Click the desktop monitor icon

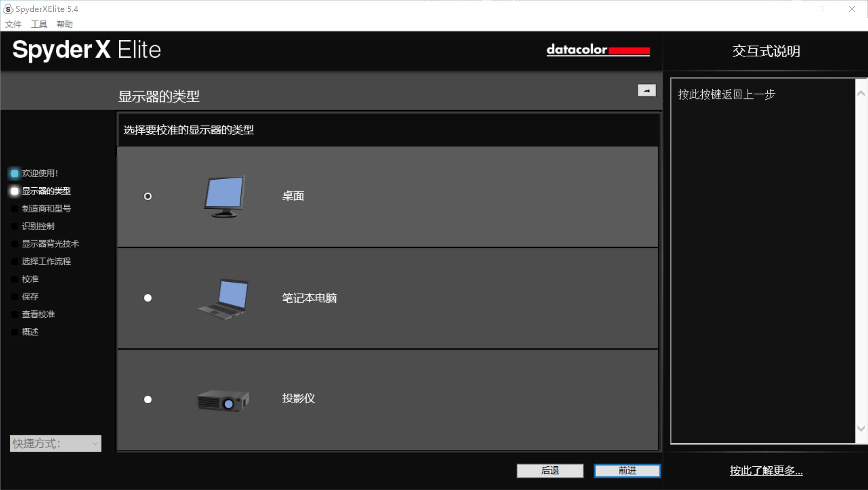pyautogui.click(x=225, y=196)
